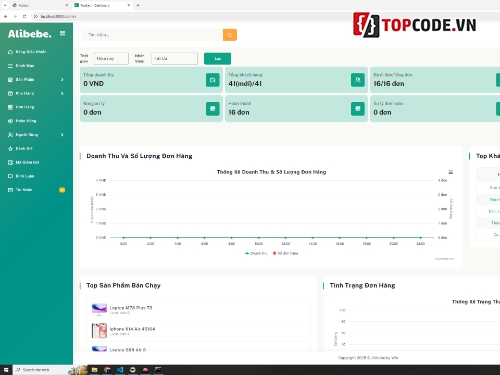Open Danh Mục list icon in sidebar

click(10, 66)
